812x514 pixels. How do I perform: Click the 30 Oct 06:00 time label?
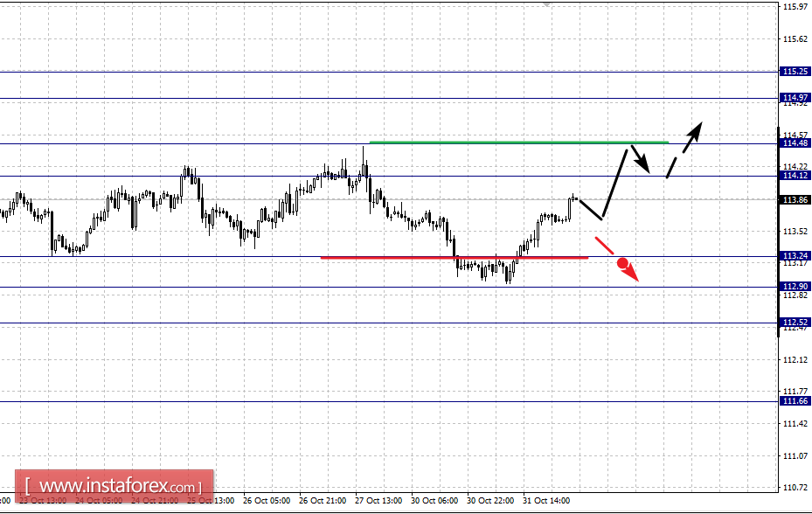point(434,501)
